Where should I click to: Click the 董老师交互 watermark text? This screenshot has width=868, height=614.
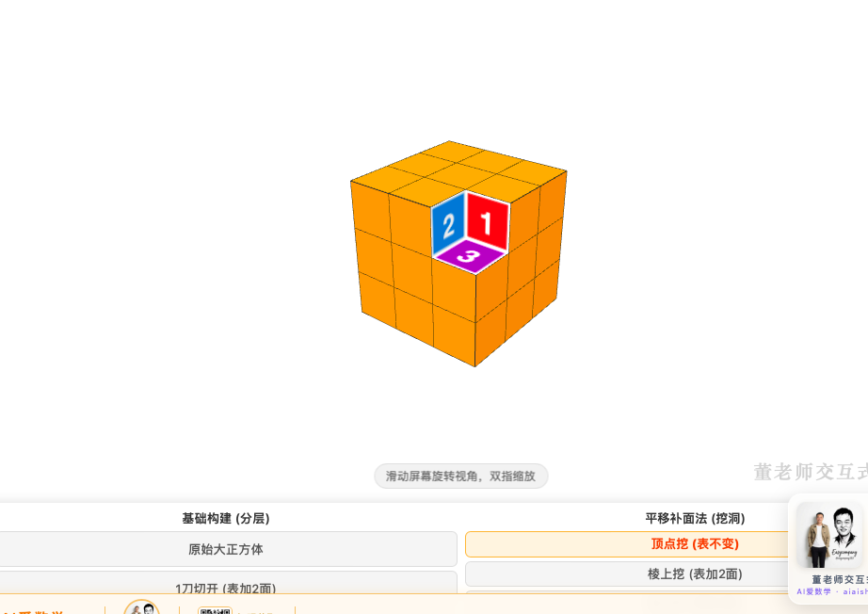coord(811,472)
